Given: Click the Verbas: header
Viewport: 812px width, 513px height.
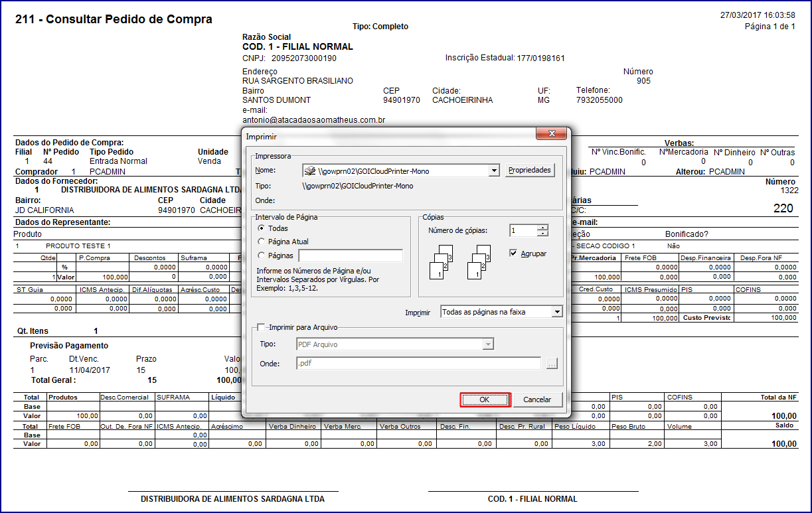Looking at the screenshot, I should [x=679, y=143].
